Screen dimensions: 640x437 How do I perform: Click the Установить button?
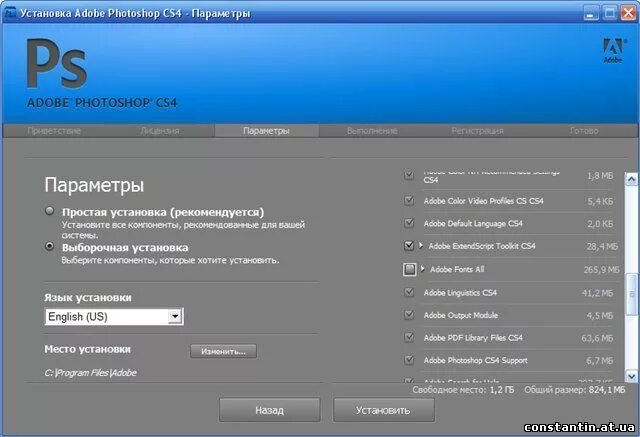[x=384, y=410]
